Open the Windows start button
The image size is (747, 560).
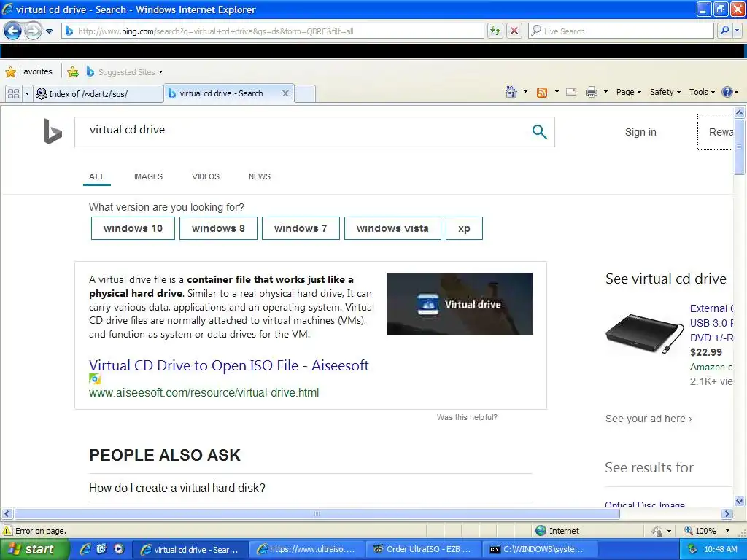click(x=34, y=549)
